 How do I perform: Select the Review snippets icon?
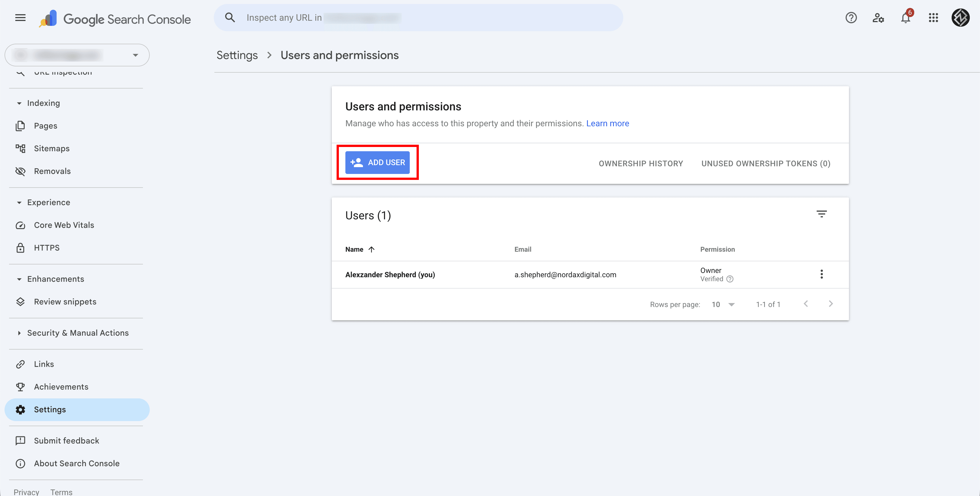(x=20, y=301)
